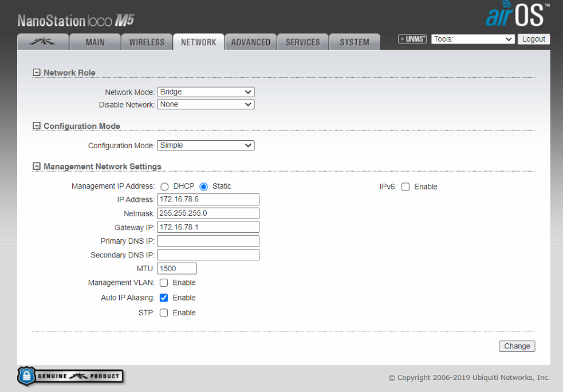Click the Ubiquiti Networks copyright text
The image size is (563, 392).
(469, 378)
